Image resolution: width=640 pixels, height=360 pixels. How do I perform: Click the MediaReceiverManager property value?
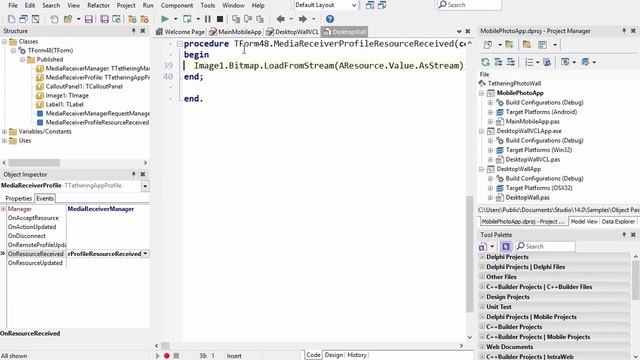[x=100, y=209]
